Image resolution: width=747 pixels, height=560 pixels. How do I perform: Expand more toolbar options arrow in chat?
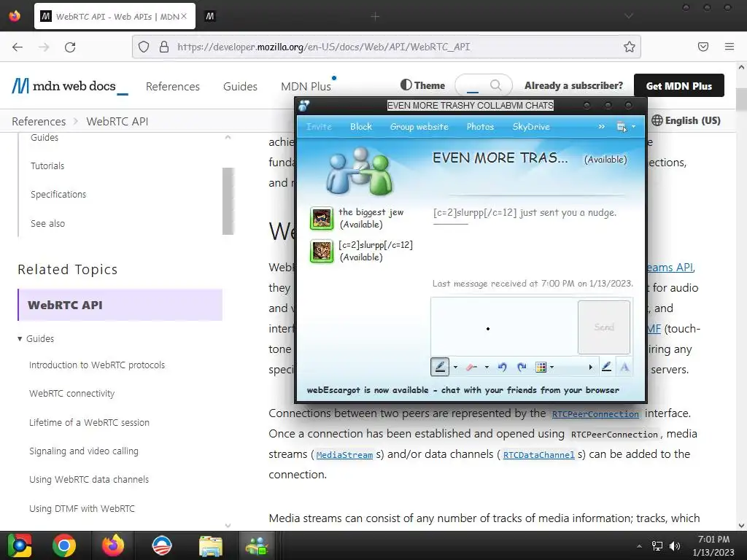click(x=591, y=367)
